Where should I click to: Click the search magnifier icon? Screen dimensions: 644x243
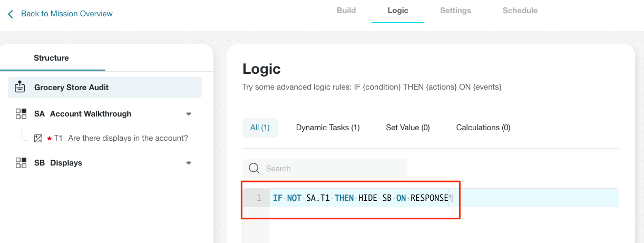(x=254, y=168)
